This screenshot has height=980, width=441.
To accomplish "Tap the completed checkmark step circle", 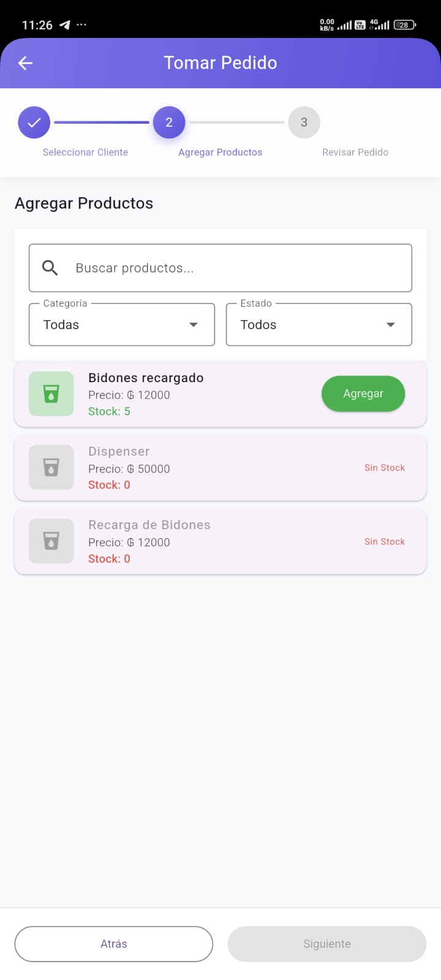I will coord(34,123).
